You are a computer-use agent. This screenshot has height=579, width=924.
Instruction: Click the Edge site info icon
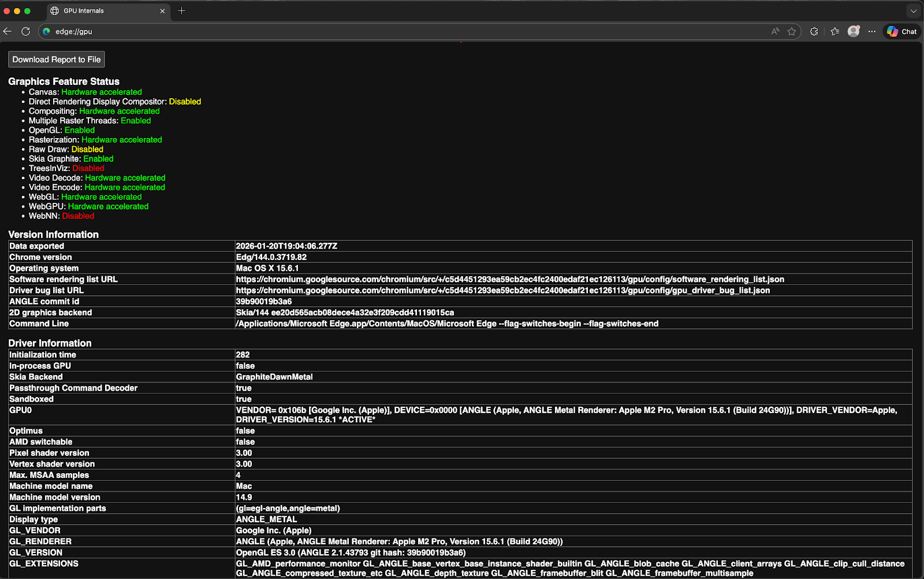click(x=47, y=32)
